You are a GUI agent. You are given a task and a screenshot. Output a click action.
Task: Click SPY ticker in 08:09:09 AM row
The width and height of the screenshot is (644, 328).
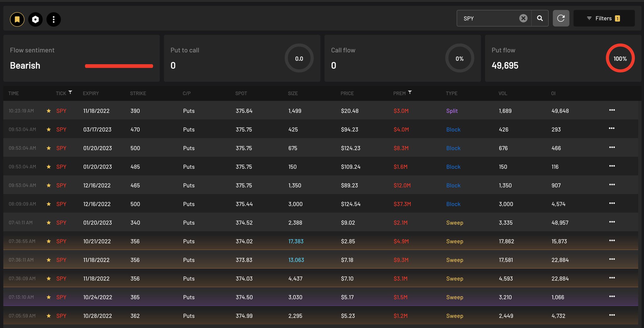click(61, 204)
